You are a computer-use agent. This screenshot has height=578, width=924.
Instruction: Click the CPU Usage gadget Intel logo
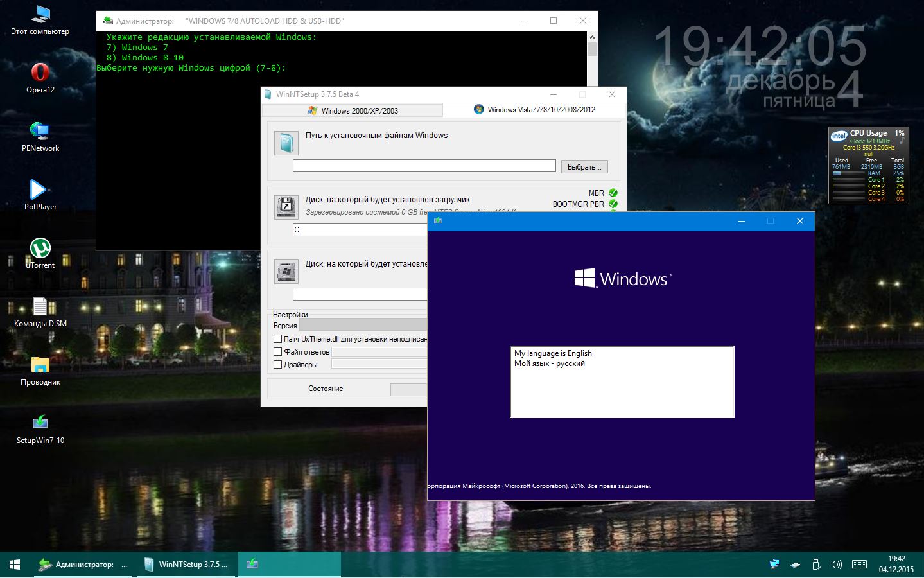click(x=839, y=136)
